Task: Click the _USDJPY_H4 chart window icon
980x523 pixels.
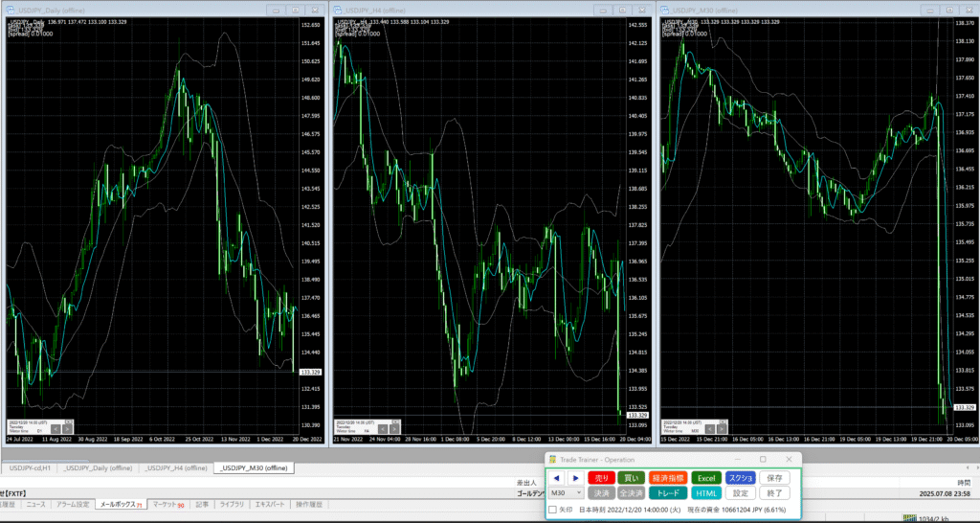Action: pyautogui.click(x=339, y=10)
